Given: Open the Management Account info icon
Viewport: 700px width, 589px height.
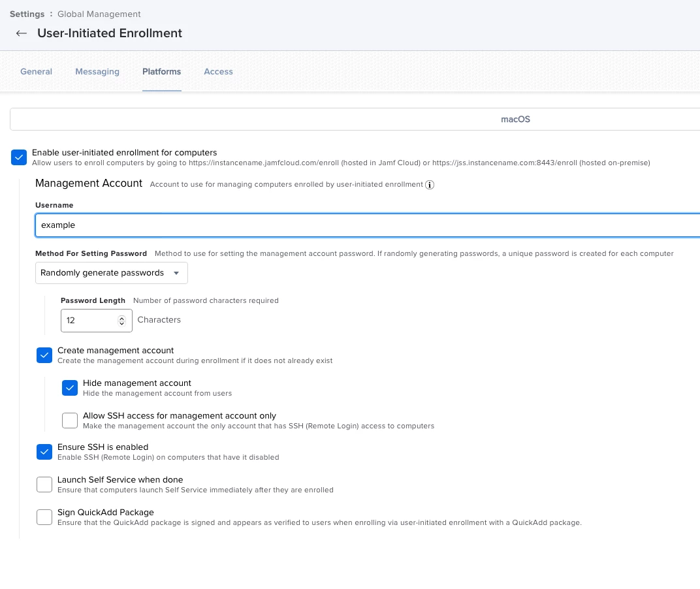Looking at the screenshot, I should click(x=430, y=185).
